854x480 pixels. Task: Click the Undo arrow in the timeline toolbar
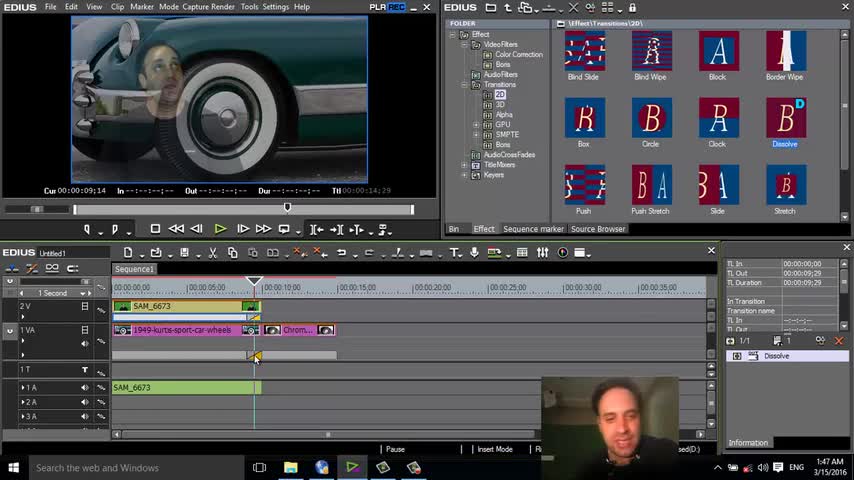(x=341, y=253)
